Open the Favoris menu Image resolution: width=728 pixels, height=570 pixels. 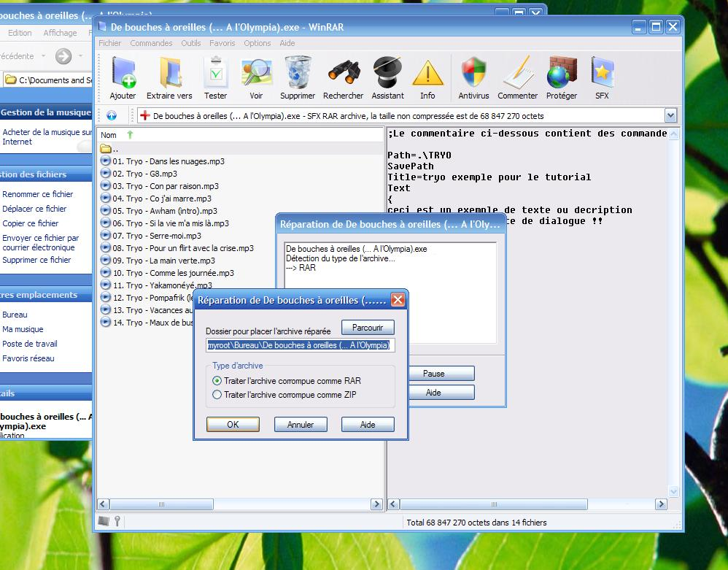(x=222, y=43)
